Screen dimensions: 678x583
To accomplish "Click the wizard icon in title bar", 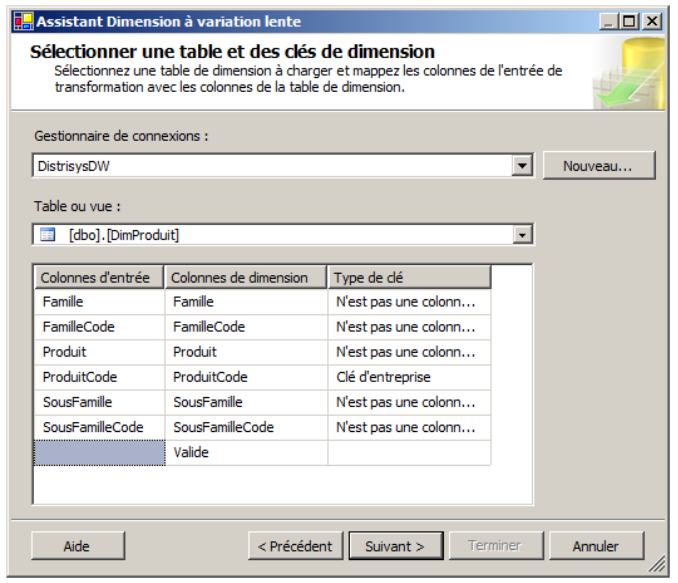I will (x=21, y=21).
